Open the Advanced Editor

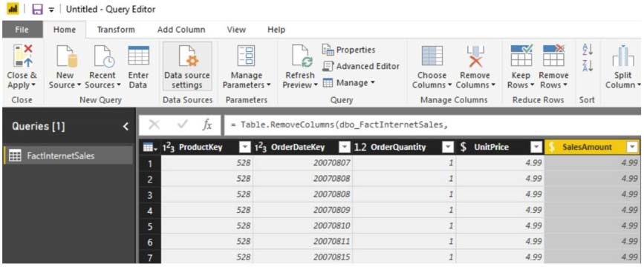[x=361, y=66]
